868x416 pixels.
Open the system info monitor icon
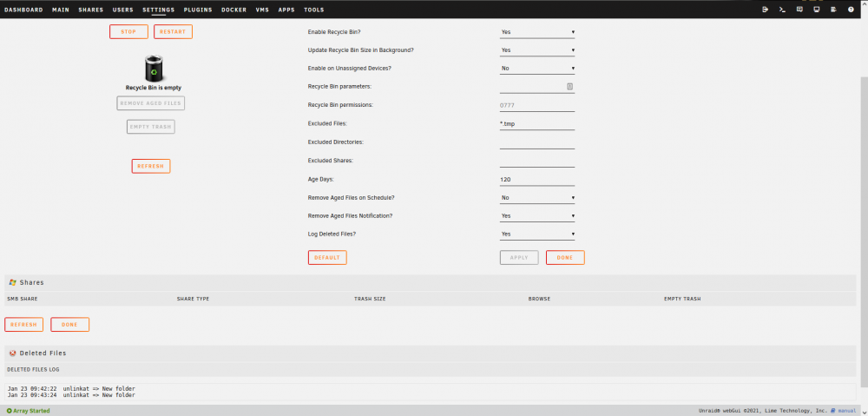817,10
